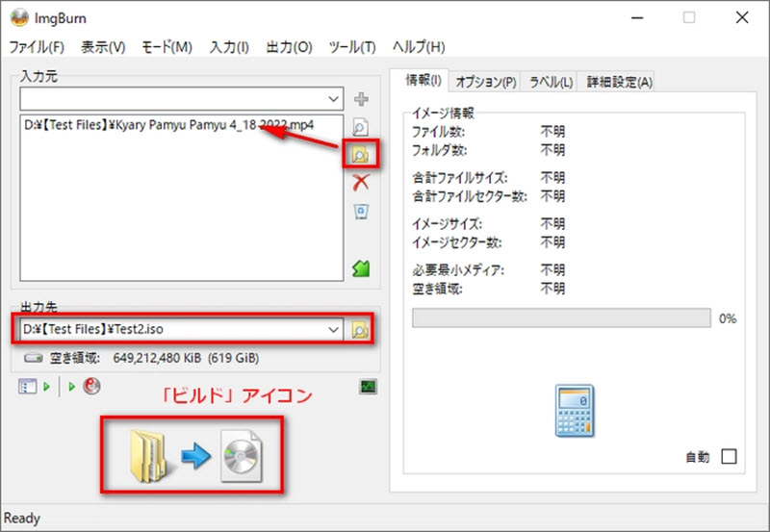Switch to the ラベル(L) tab
This screenshot has width=770, height=532.
pos(551,82)
